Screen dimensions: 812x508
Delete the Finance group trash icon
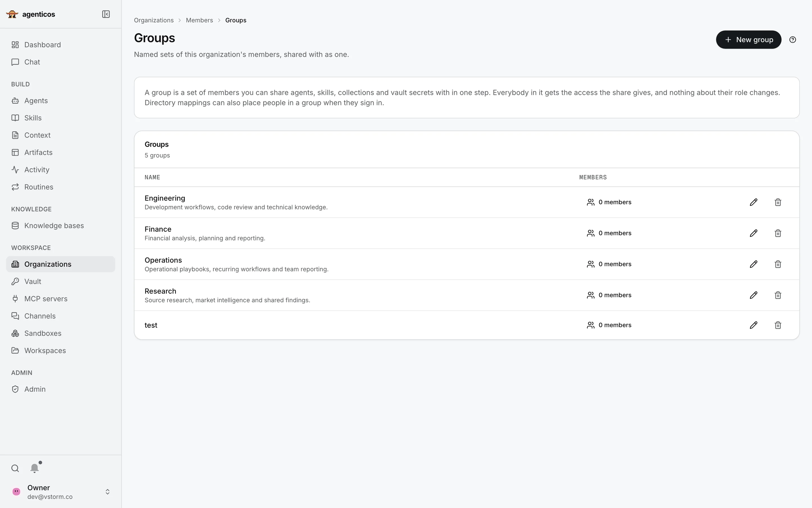pos(778,233)
